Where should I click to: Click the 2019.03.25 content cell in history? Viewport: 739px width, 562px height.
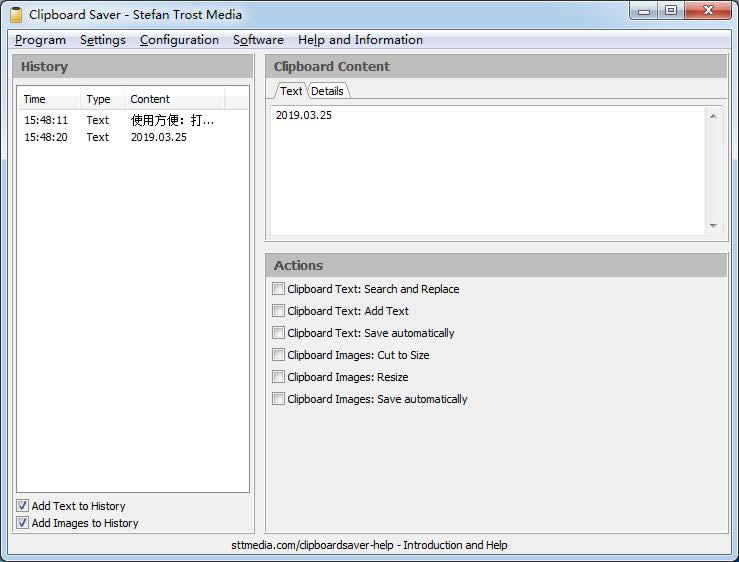pyautogui.click(x=159, y=137)
